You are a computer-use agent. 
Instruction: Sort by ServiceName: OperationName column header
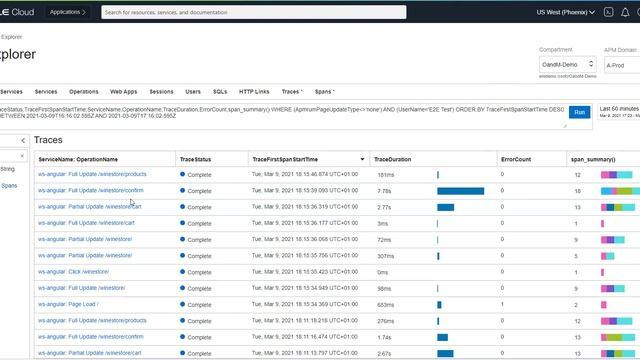[x=78, y=160]
